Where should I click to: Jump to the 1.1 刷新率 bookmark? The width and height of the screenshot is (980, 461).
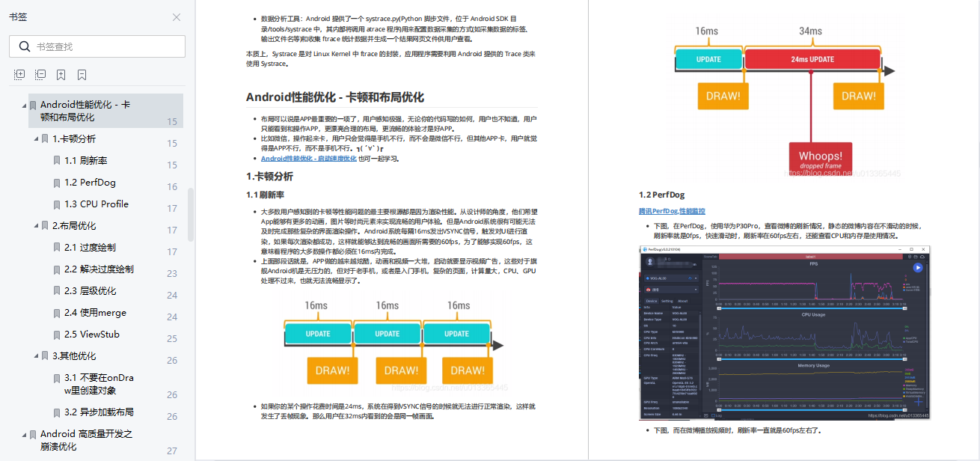(85, 160)
